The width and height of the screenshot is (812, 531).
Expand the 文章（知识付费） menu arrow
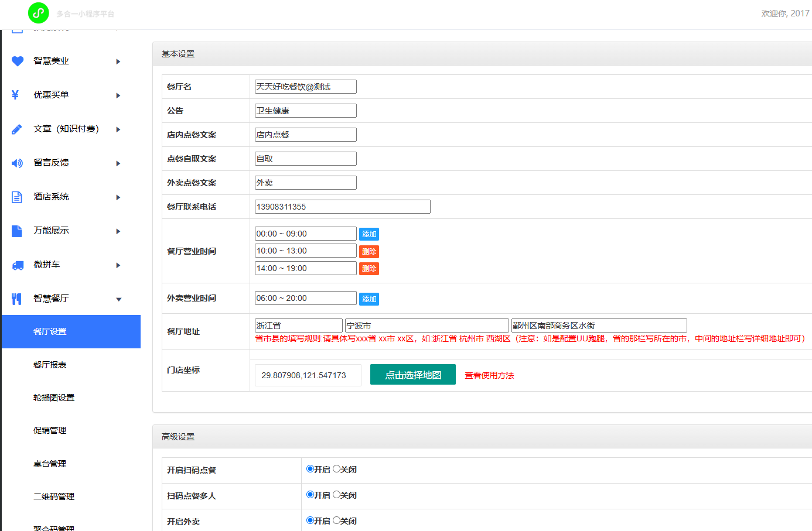(x=118, y=129)
